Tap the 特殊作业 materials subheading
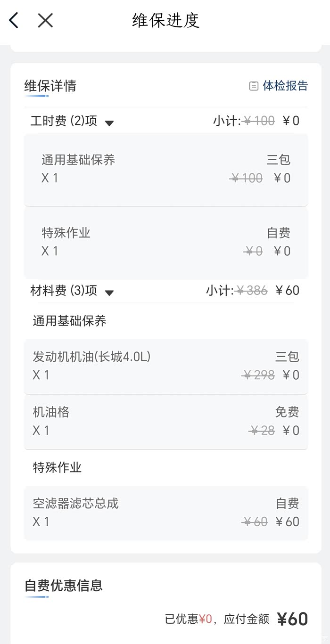Screen dimensions: 330x644 pos(57,467)
